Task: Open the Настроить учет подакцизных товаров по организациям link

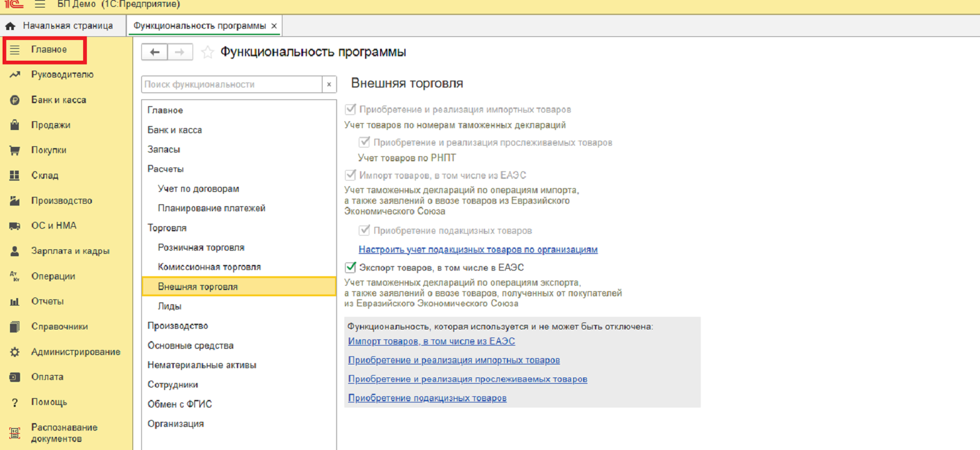Action: click(x=478, y=249)
